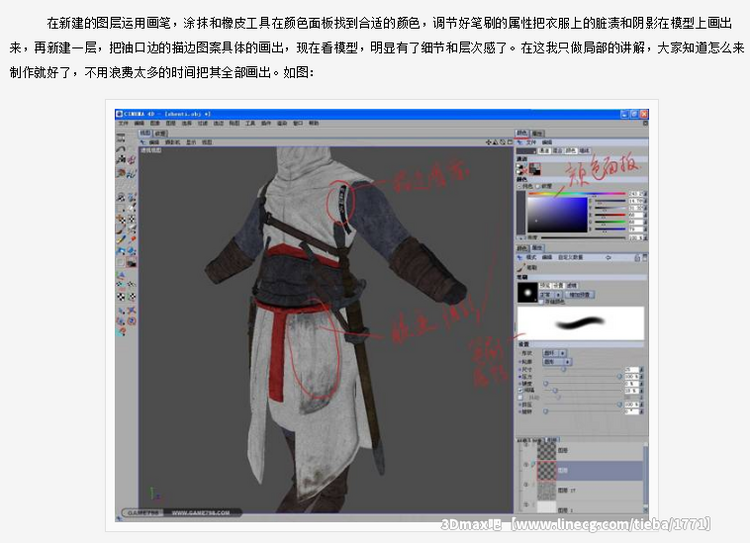The image size is (750, 543).
Task: Open the 帮助 help menu
Action: (313, 123)
